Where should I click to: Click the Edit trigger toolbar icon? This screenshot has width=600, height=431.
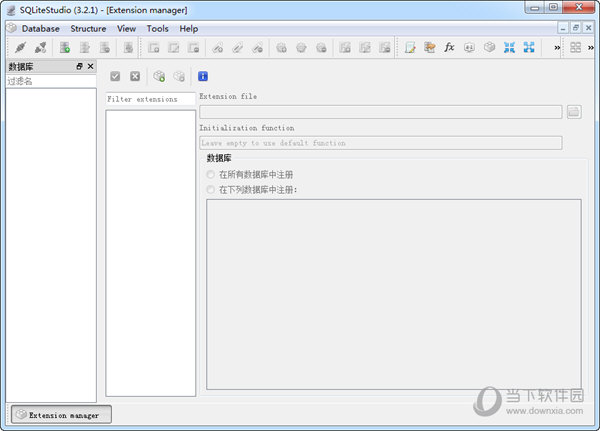coord(302,47)
